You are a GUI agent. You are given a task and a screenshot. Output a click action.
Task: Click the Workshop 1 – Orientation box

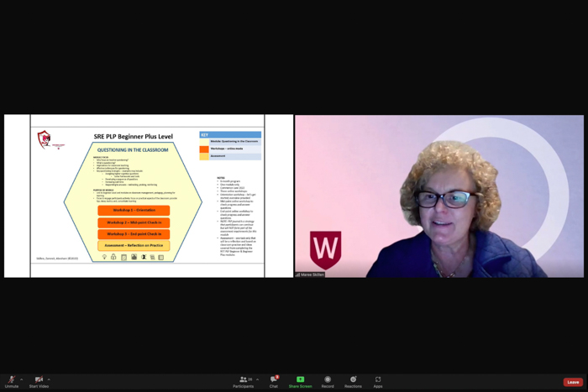point(134,210)
